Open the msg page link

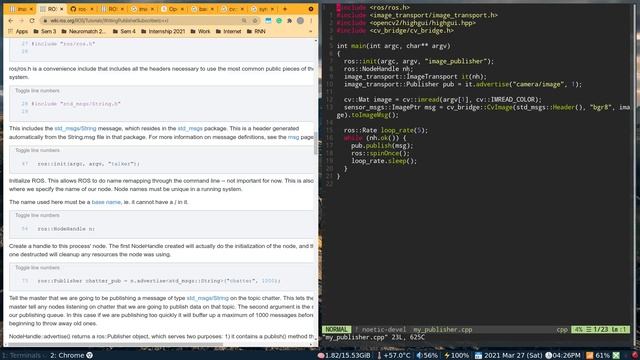pos(293,137)
